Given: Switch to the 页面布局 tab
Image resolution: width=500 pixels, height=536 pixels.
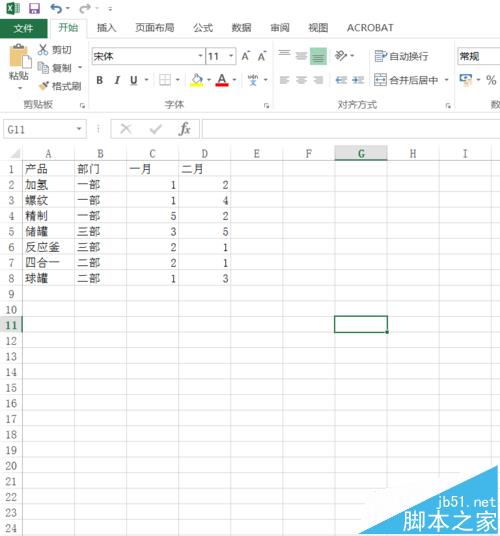Looking at the screenshot, I should (155, 28).
